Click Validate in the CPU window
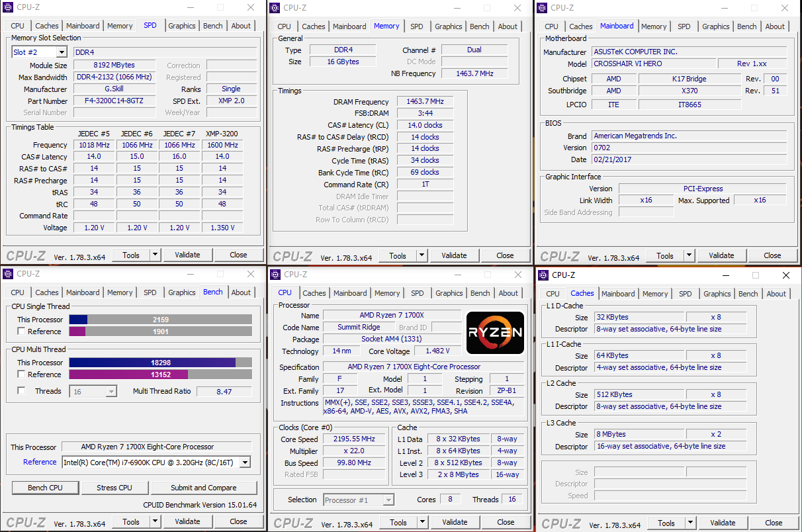Image resolution: width=802 pixels, height=532 pixels. coord(455,522)
